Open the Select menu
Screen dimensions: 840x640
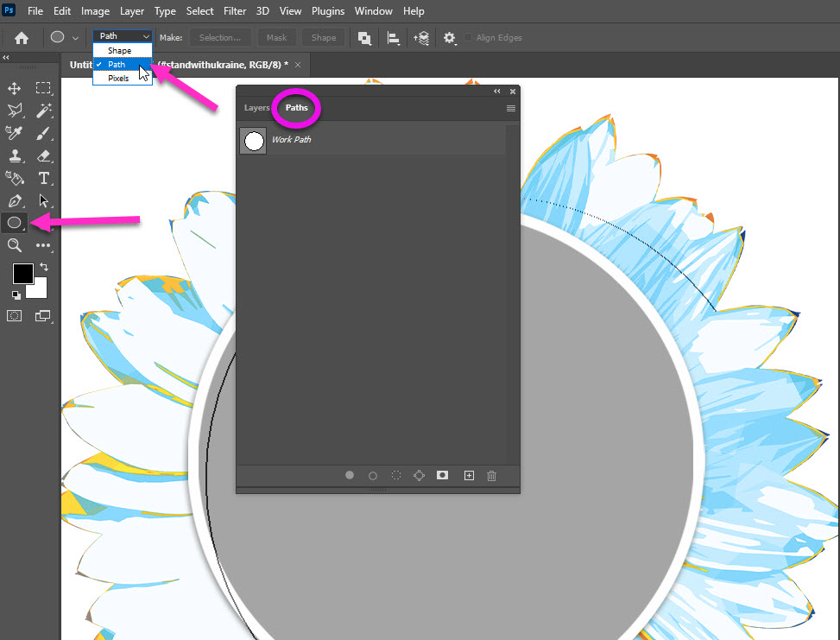click(x=199, y=10)
